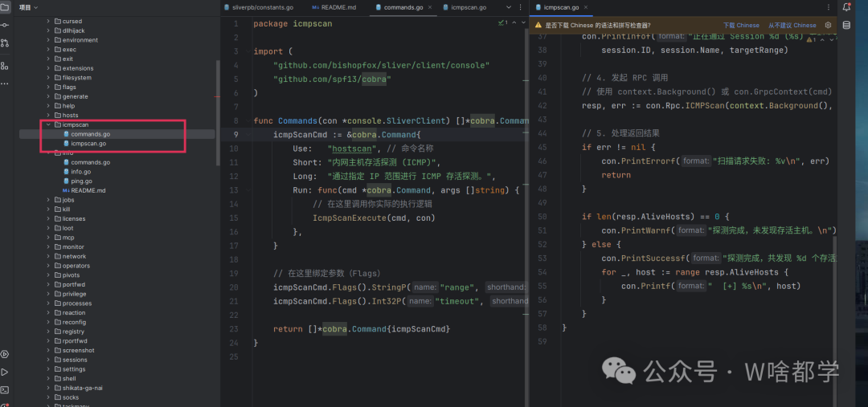The width and height of the screenshot is (868, 407).
Task: Open the Pull Requests tool window icon
Action: [5, 43]
